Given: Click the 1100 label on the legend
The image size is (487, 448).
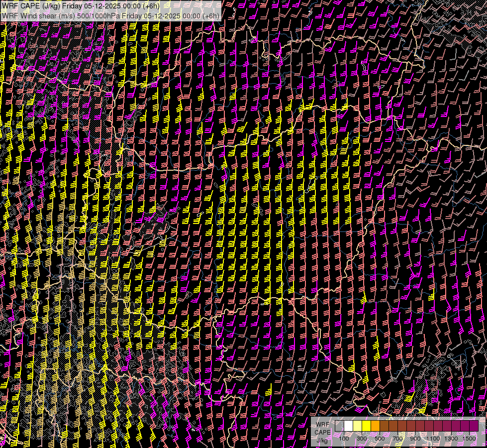Looking at the screenshot, I should [x=433, y=439].
